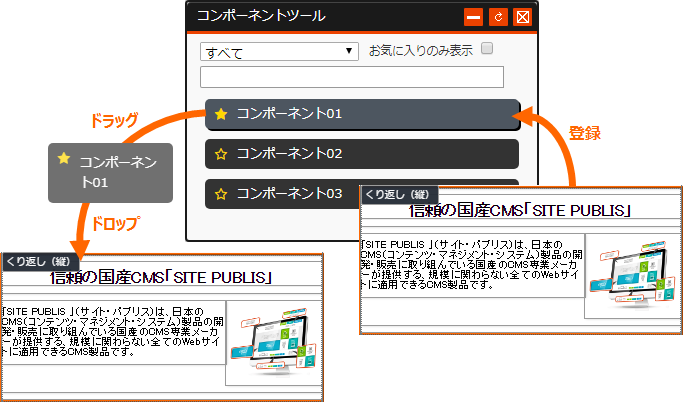Click くり返し（縦）tag on lower-left block
The image size is (683, 402).
click(x=41, y=262)
